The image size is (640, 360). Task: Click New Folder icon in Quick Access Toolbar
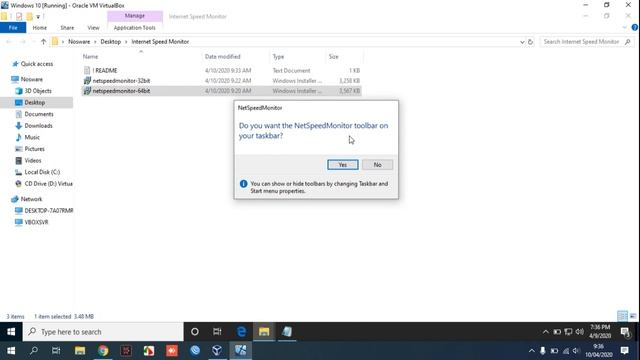pos(29,17)
